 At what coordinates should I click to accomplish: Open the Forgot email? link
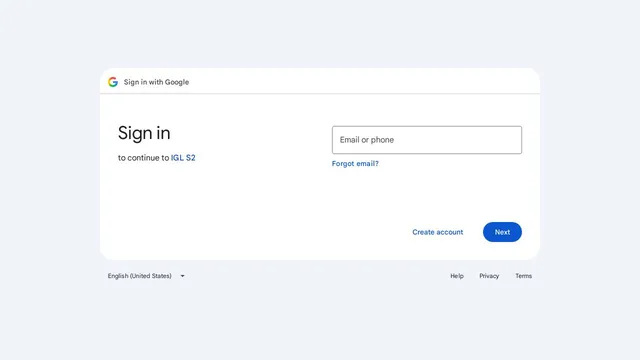point(355,164)
